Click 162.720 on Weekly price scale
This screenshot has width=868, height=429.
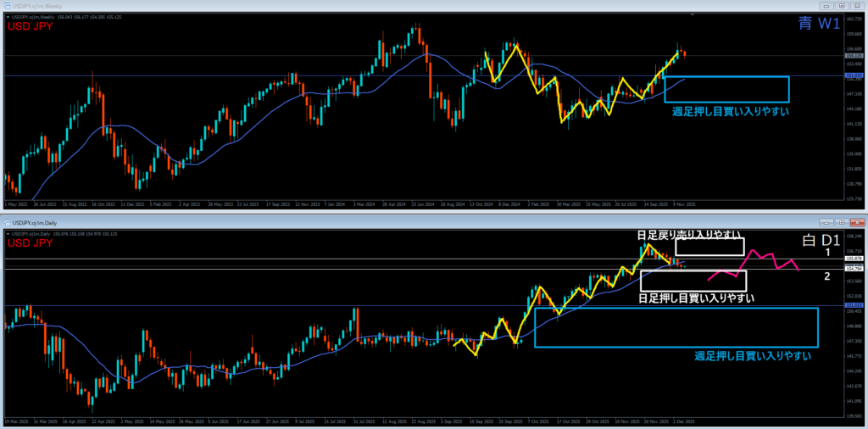[x=853, y=19]
